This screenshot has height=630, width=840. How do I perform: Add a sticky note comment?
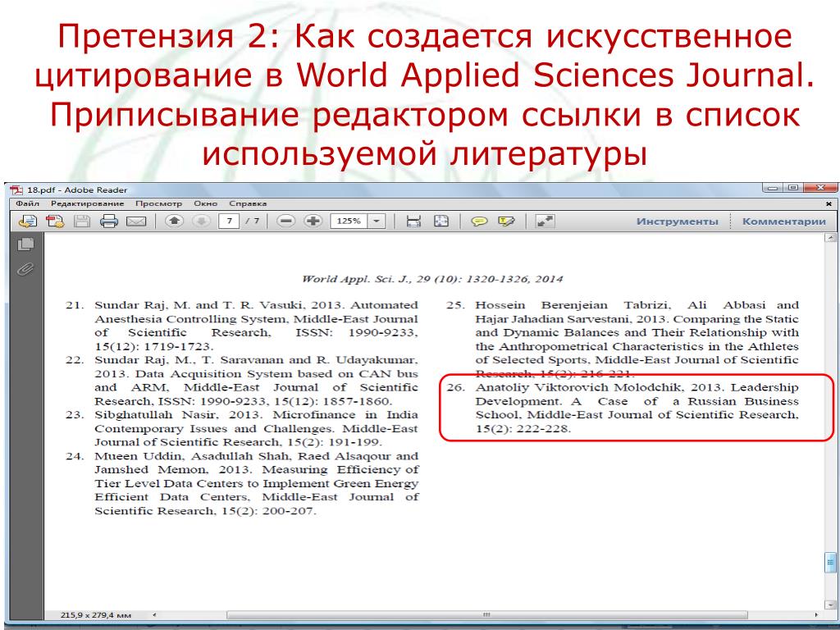tap(479, 221)
